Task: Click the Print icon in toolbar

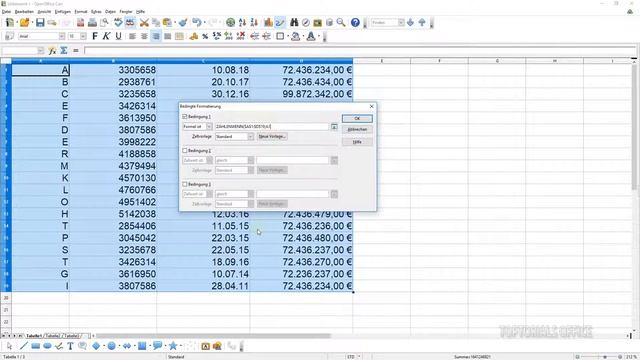Action: (92, 22)
